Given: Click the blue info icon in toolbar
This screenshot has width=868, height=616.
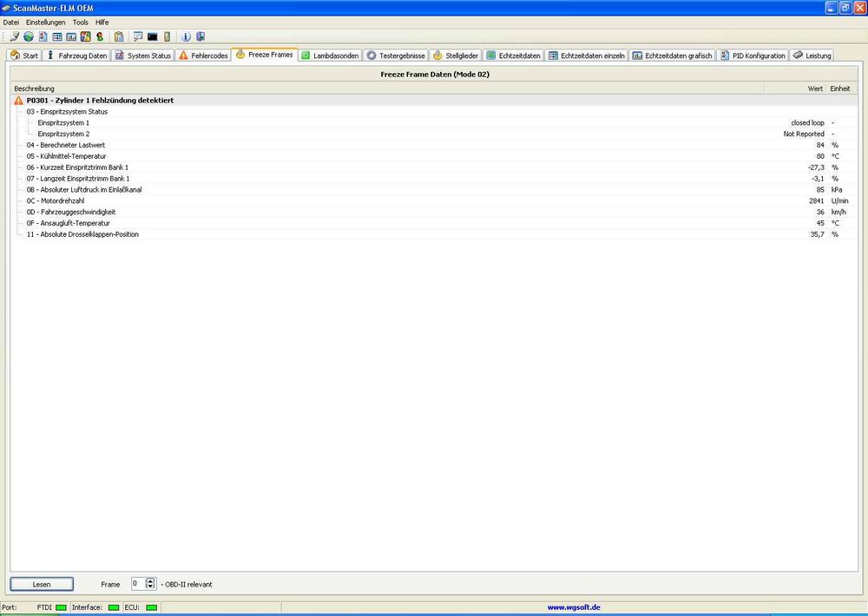Looking at the screenshot, I should coord(186,36).
